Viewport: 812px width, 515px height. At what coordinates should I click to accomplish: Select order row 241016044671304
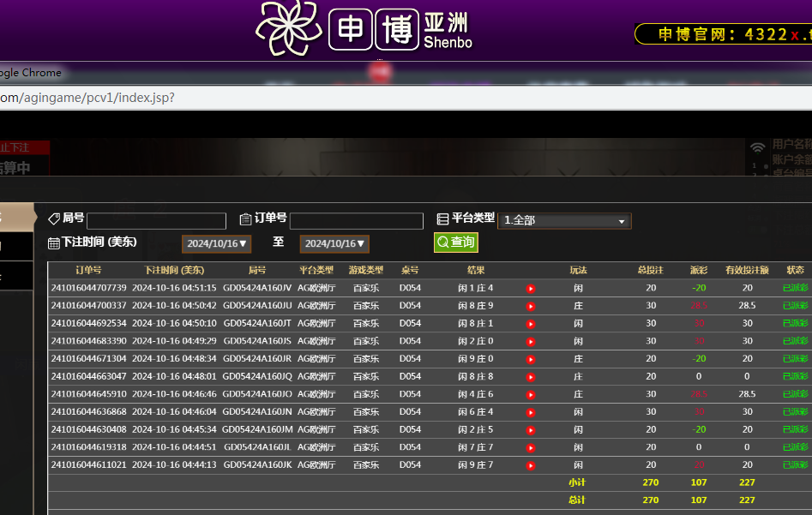pos(88,359)
